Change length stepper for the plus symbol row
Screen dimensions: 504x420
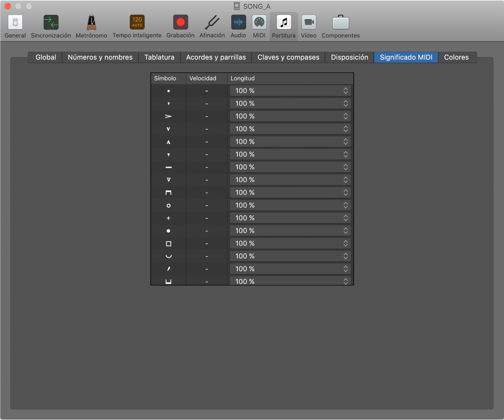point(346,218)
